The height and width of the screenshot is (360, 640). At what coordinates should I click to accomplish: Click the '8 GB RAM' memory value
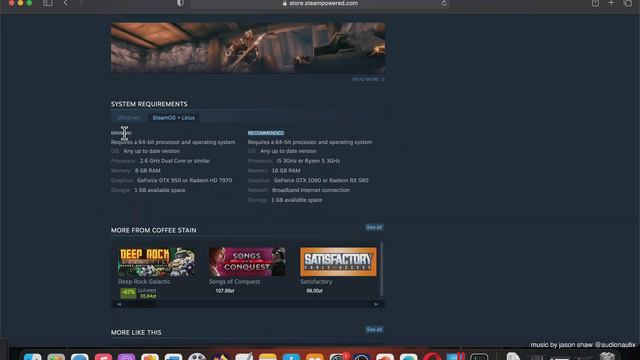147,171
